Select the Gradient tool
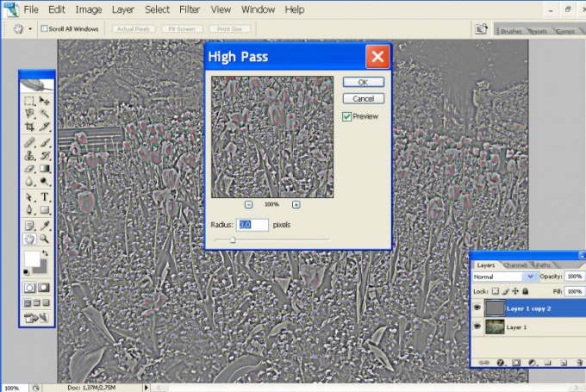Viewport: 586px width, 392px height. 45,169
